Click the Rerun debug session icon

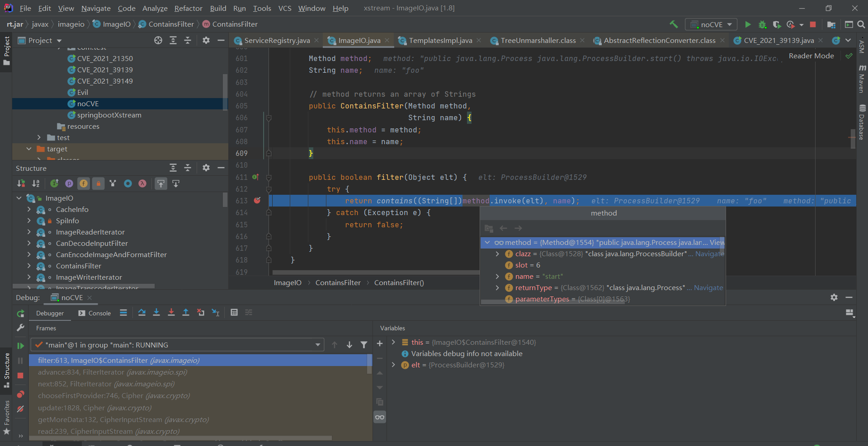(20, 313)
